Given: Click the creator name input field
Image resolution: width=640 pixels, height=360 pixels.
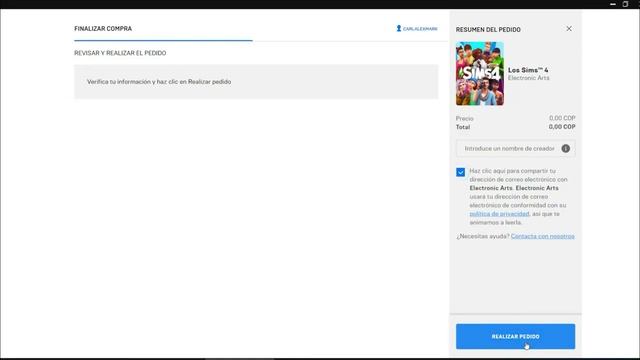Looking at the screenshot, I should [516, 149].
